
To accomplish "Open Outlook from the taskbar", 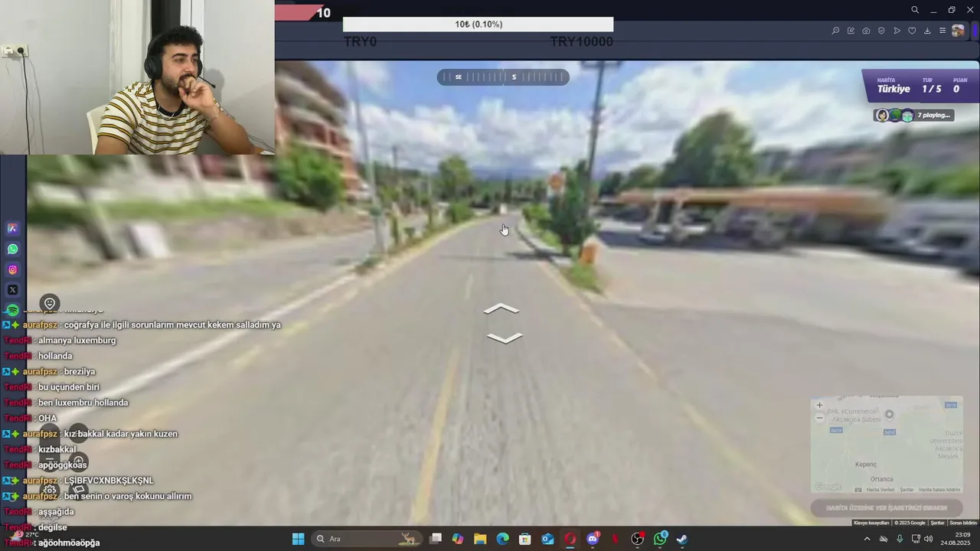I will click(x=547, y=539).
